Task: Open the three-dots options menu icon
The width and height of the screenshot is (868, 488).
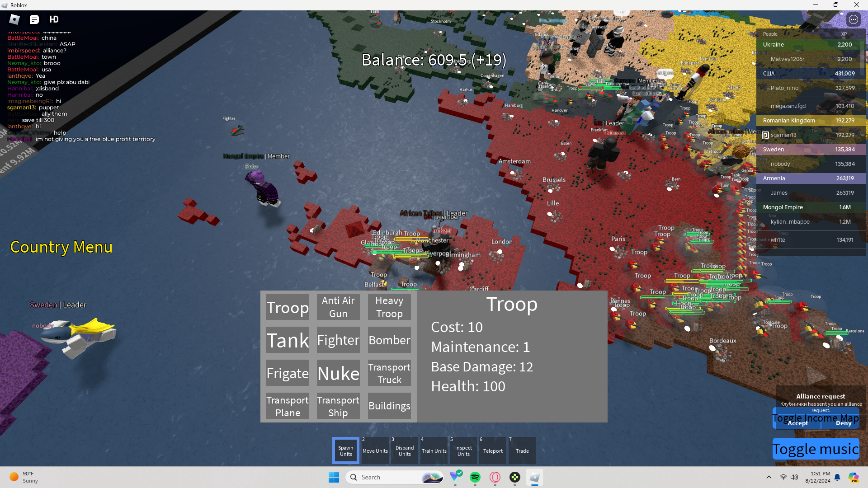Action: point(853,19)
